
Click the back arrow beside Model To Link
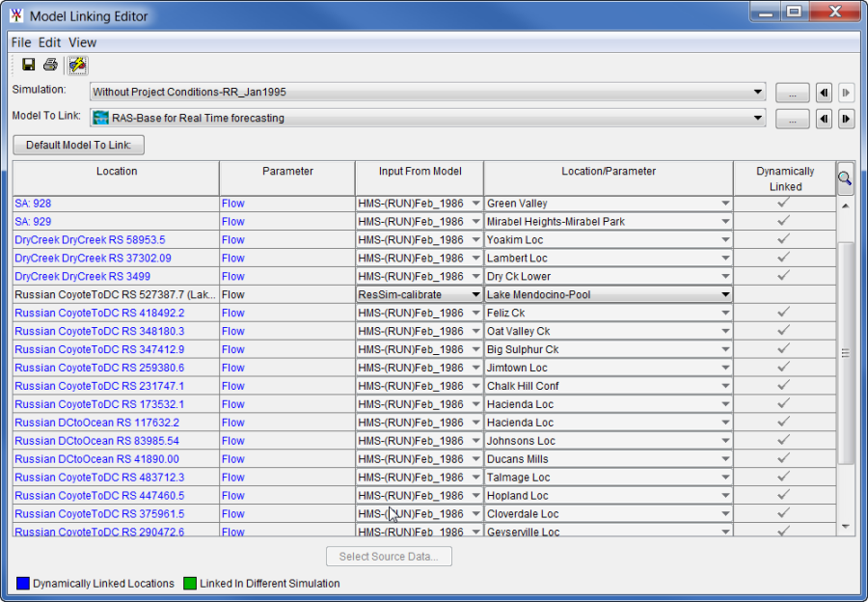[822, 119]
